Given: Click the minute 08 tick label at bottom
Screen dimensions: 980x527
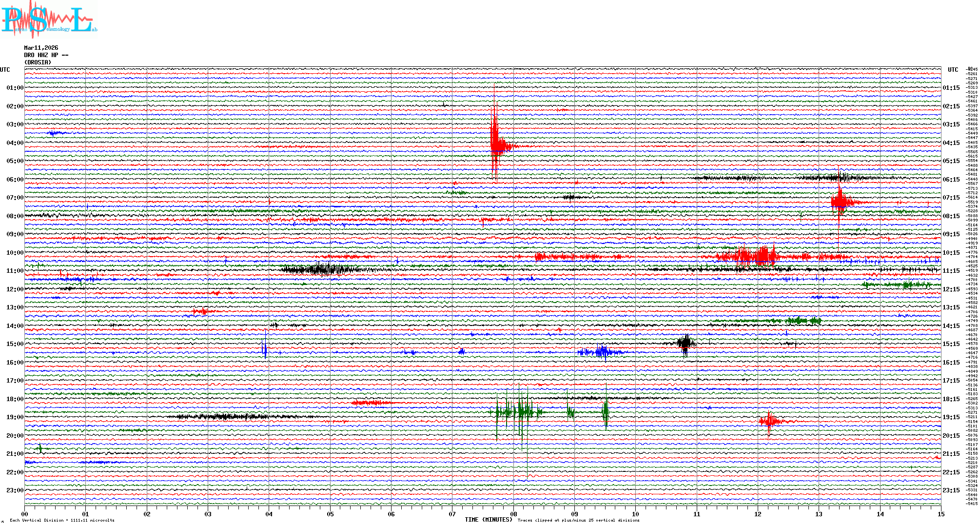Looking at the screenshot, I should (x=513, y=514).
